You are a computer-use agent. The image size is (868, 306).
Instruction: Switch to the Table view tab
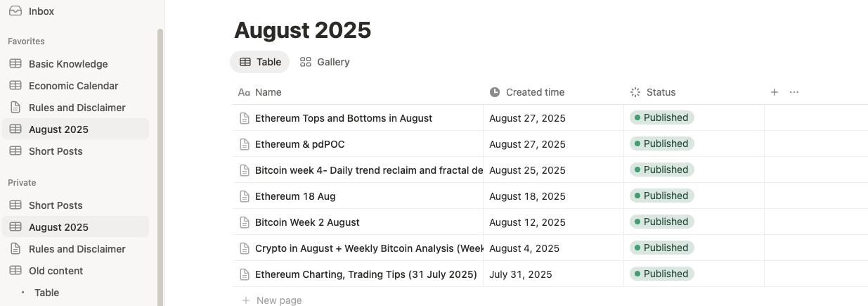pyautogui.click(x=260, y=62)
